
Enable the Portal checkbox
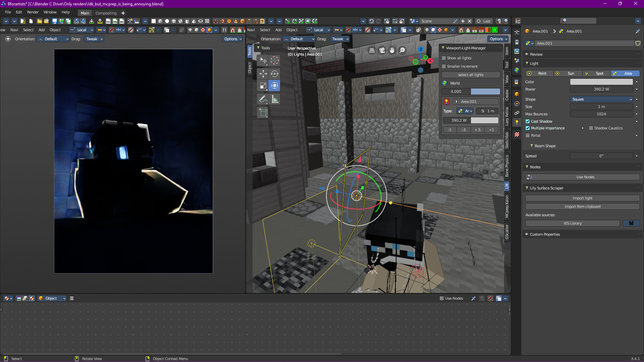pyautogui.click(x=528, y=135)
